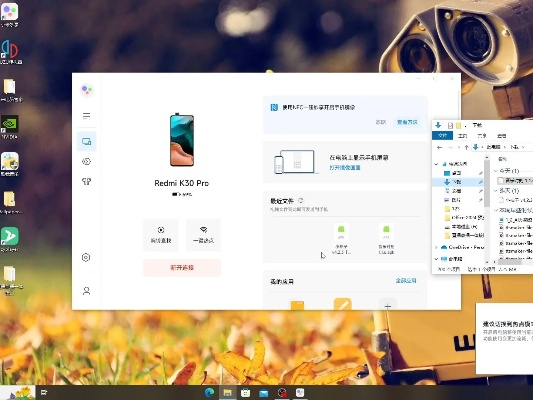Open the earbuds icon in the sidebar
533x400 pixels.
click(86, 181)
